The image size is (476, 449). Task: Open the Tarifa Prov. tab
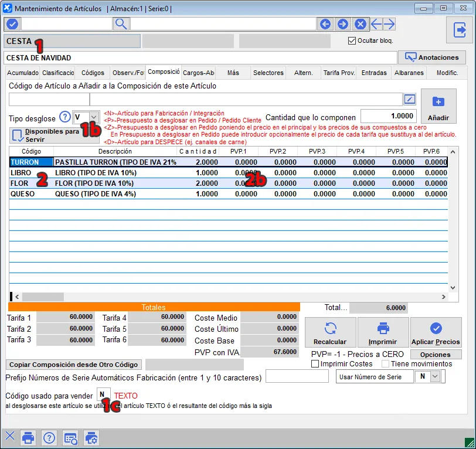point(339,73)
